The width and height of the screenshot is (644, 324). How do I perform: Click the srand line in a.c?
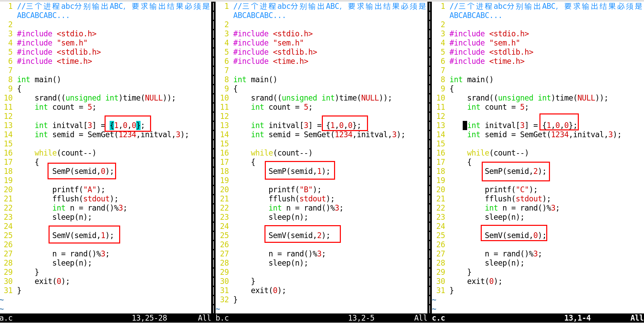click(105, 98)
